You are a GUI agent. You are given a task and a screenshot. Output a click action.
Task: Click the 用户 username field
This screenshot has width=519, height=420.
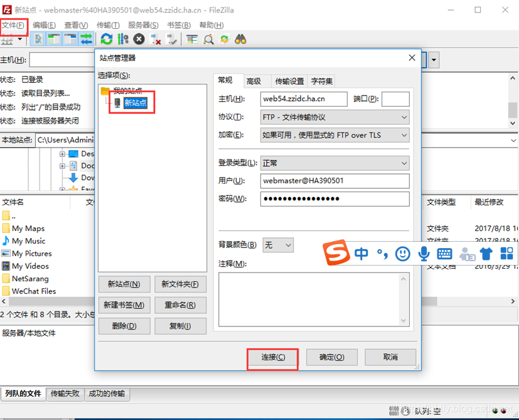point(334,181)
